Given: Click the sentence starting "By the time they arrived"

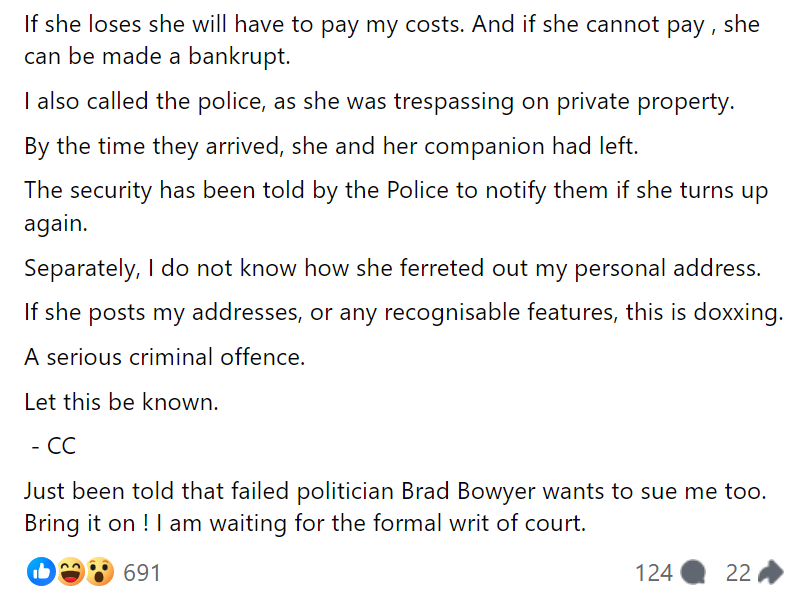Looking at the screenshot, I should point(331,147).
